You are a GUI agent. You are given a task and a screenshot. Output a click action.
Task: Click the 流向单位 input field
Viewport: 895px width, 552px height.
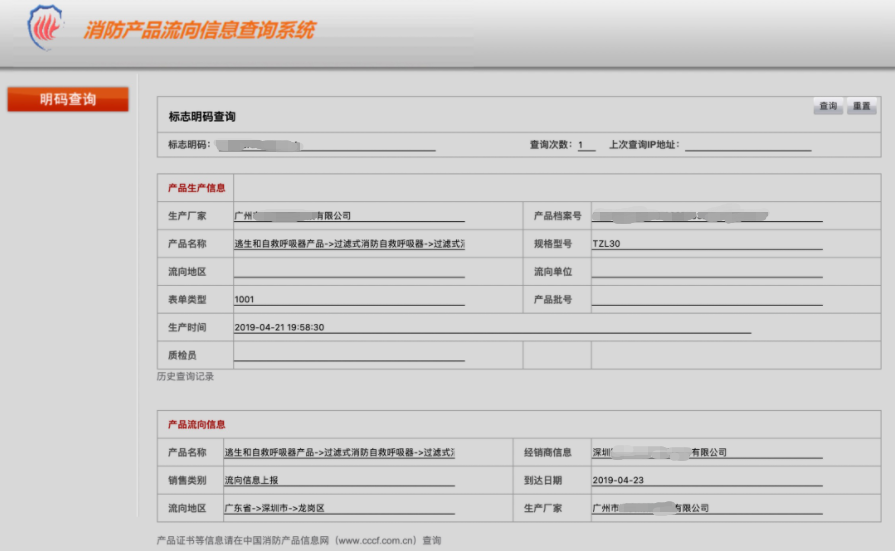[x=706, y=271]
